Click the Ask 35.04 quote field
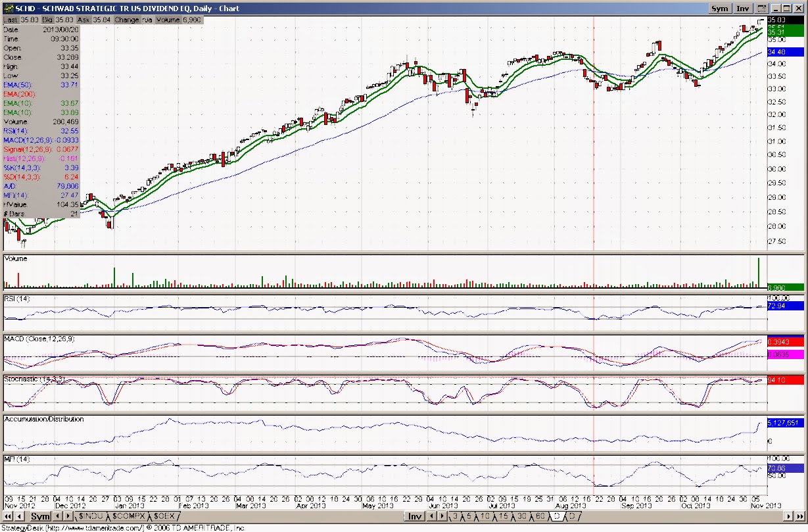 (x=96, y=20)
